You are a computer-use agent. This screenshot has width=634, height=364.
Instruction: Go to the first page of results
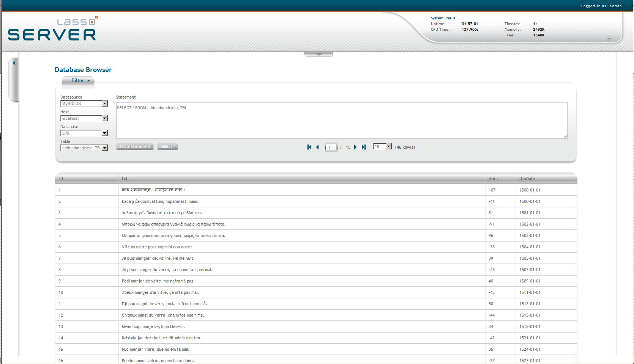coord(309,147)
